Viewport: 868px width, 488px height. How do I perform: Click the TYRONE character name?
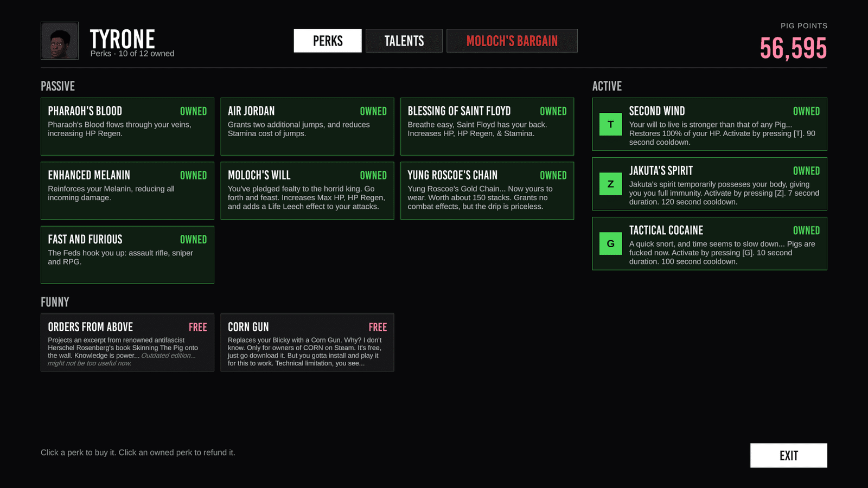pyautogui.click(x=122, y=39)
